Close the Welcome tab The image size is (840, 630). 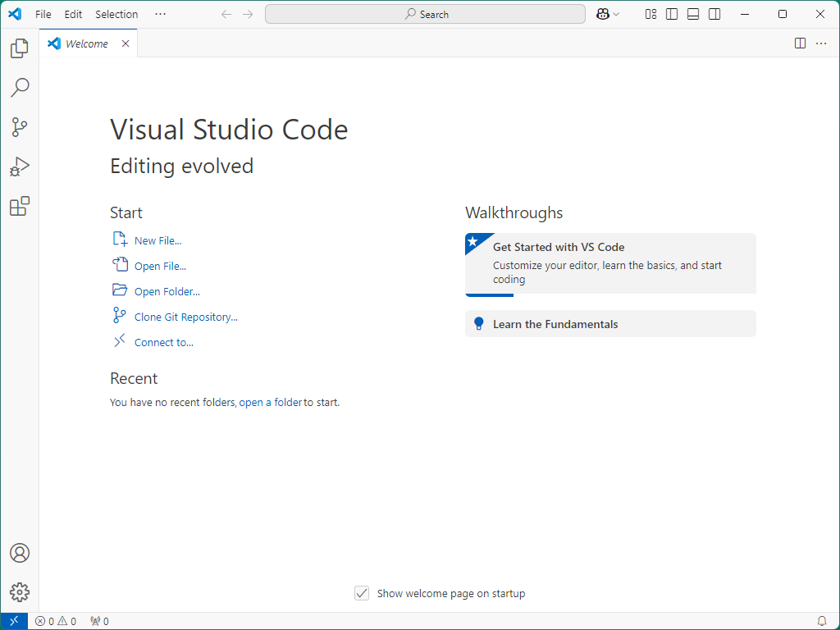click(x=126, y=43)
